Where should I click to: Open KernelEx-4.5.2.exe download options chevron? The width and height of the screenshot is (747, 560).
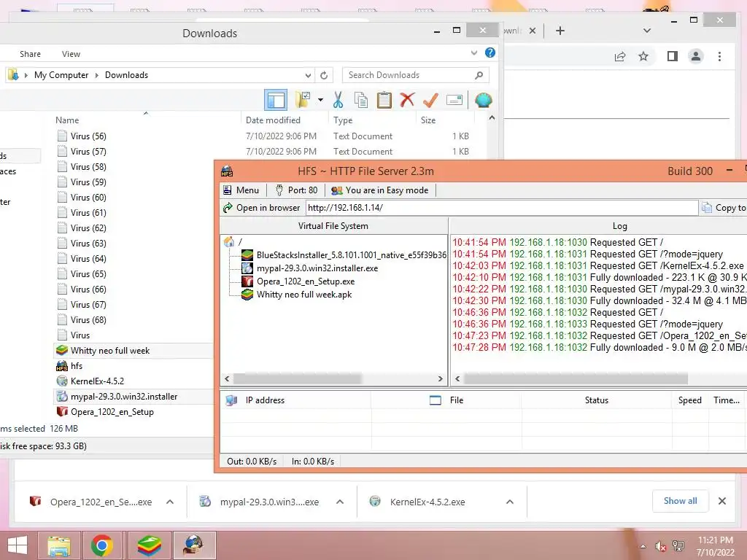(510, 502)
